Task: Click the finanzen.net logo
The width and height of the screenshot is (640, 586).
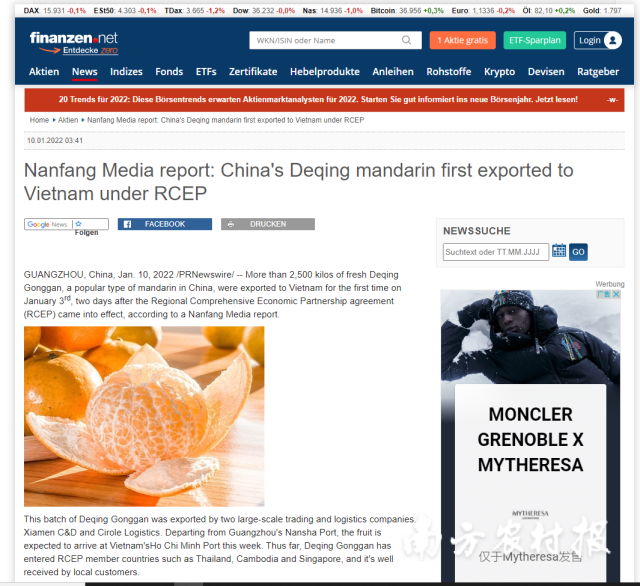Action: coord(74,42)
